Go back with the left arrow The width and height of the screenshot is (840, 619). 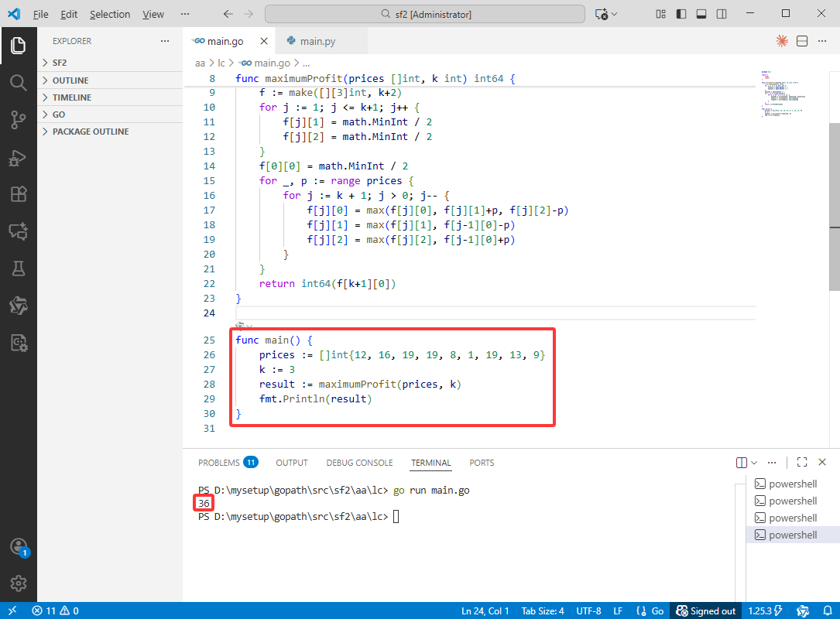228,14
